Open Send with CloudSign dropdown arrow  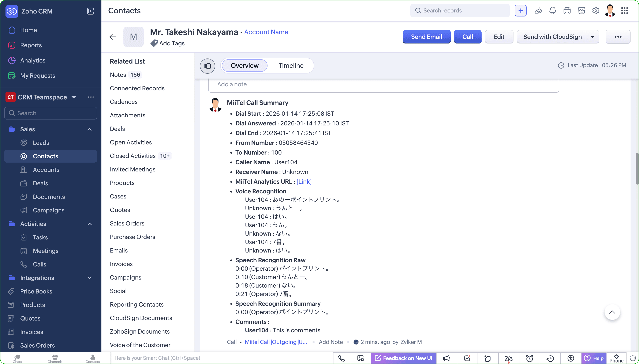[592, 37]
